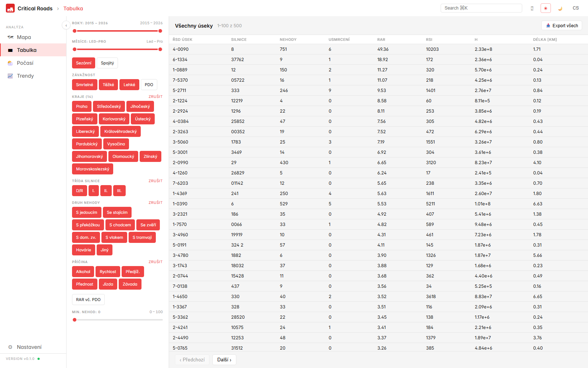Click the Export všech button
The image size is (588, 368).
point(562,25)
